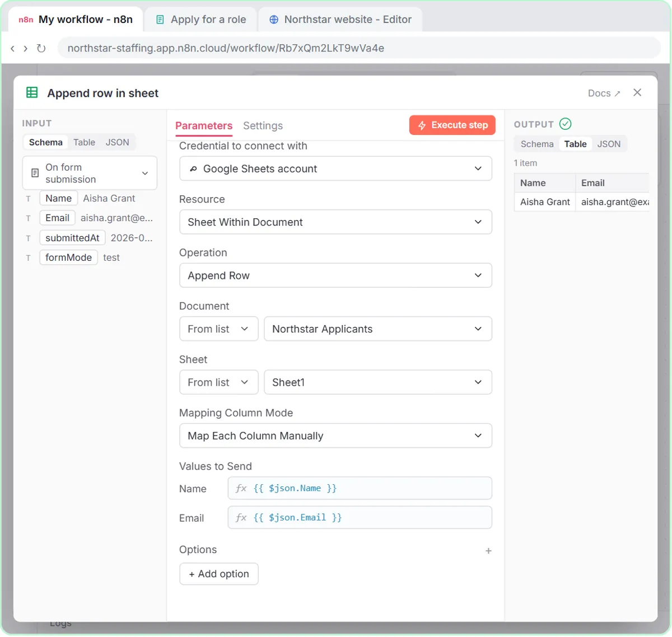Click the Name schema field pill
672x637 pixels.
(x=59, y=199)
